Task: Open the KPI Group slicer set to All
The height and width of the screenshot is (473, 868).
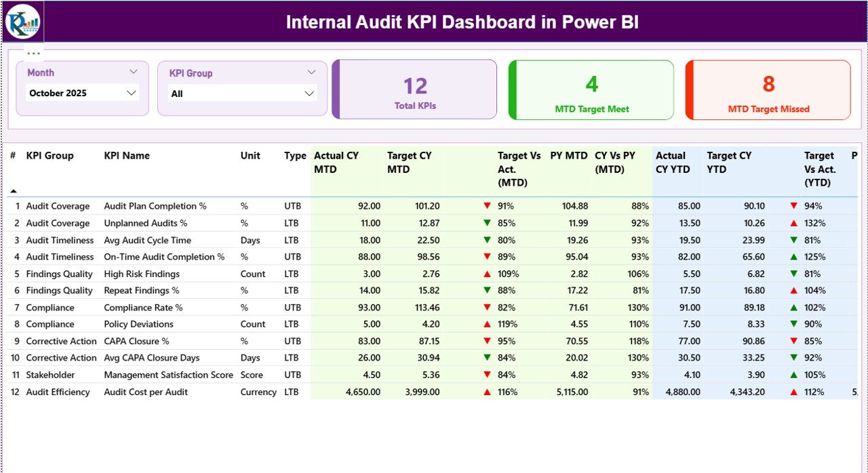Action: point(242,94)
